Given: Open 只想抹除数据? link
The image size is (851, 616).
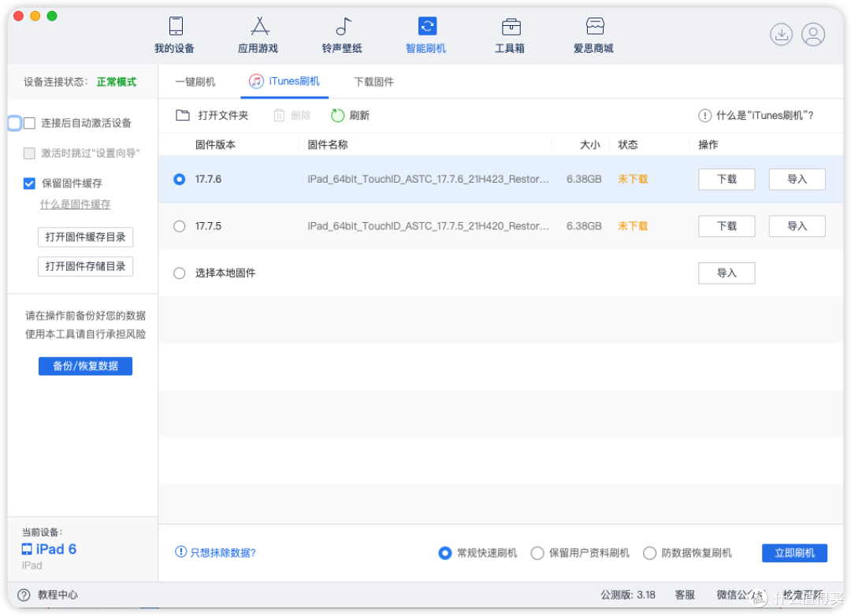Looking at the screenshot, I should click(x=223, y=552).
